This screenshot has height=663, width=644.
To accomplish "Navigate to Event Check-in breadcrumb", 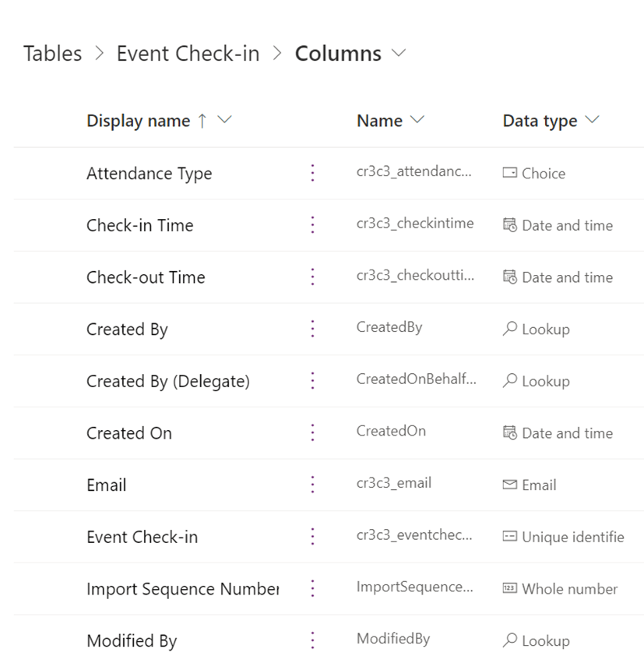I will [x=188, y=54].
